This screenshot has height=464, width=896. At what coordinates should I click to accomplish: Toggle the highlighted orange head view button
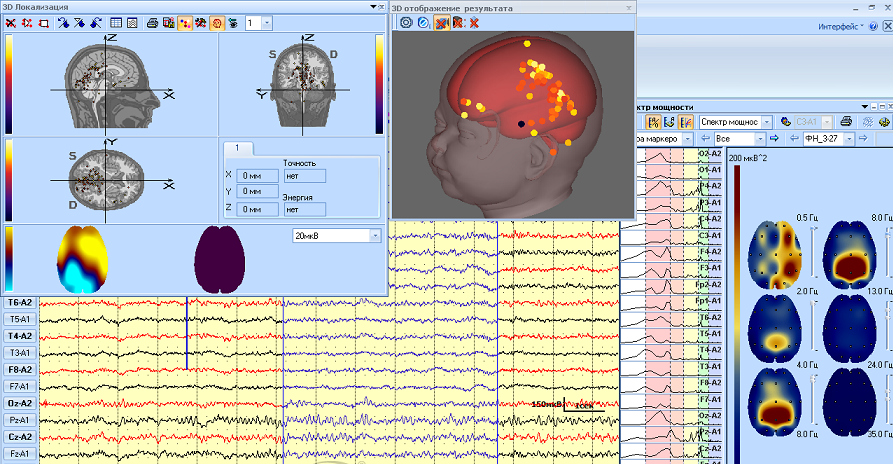click(x=217, y=22)
